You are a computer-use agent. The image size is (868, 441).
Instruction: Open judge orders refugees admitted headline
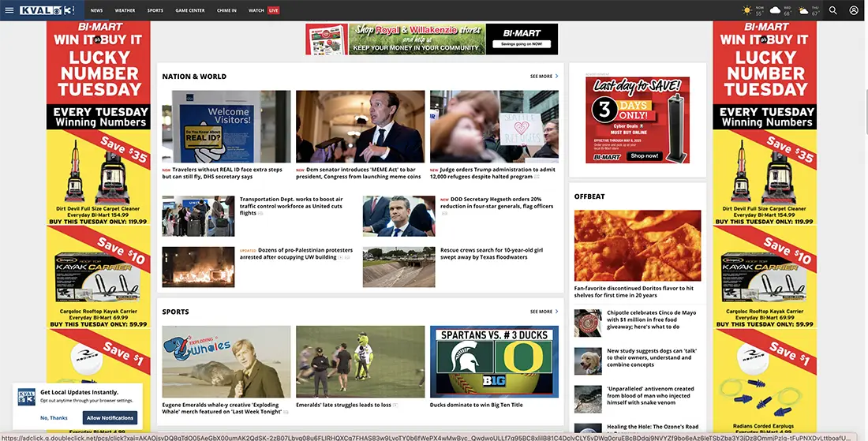(x=492, y=174)
